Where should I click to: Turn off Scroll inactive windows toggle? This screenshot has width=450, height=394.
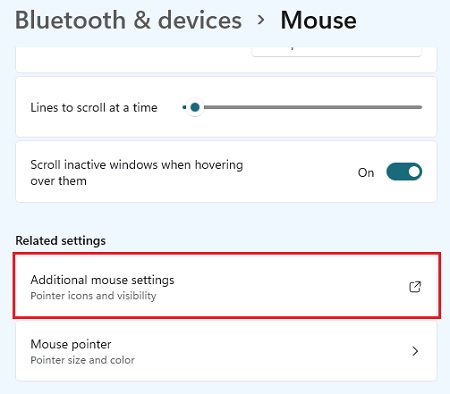click(x=404, y=172)
